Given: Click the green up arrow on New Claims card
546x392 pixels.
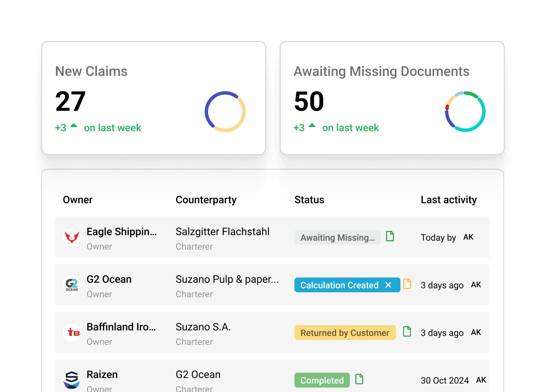Looking at the screenshot, I should [73, 125].
